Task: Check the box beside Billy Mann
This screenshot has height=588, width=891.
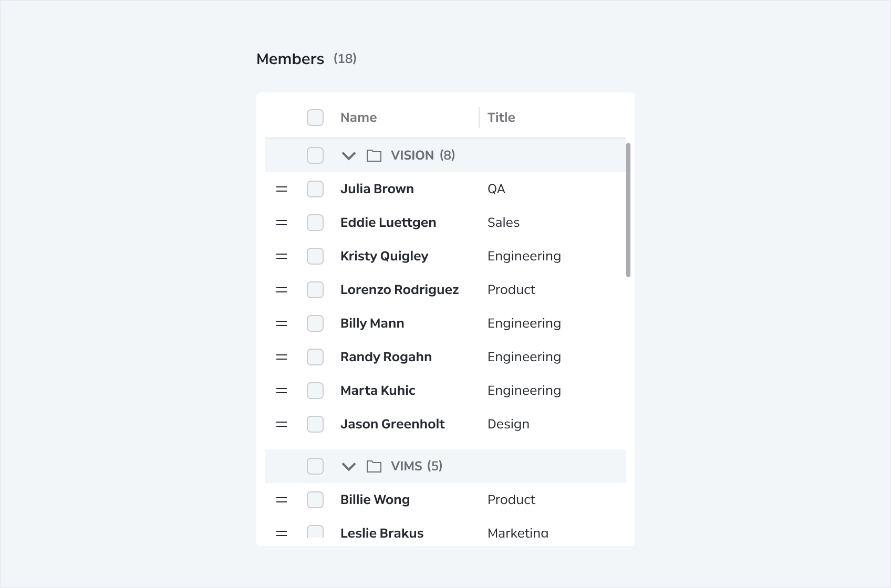Action: pos(315,323)
